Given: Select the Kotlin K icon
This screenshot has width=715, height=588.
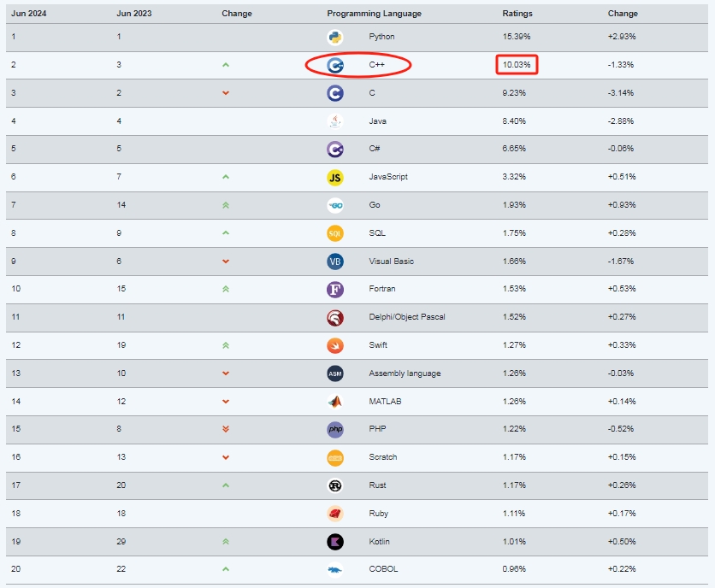Looking at the screenshot, I should [x=335, y=542].
